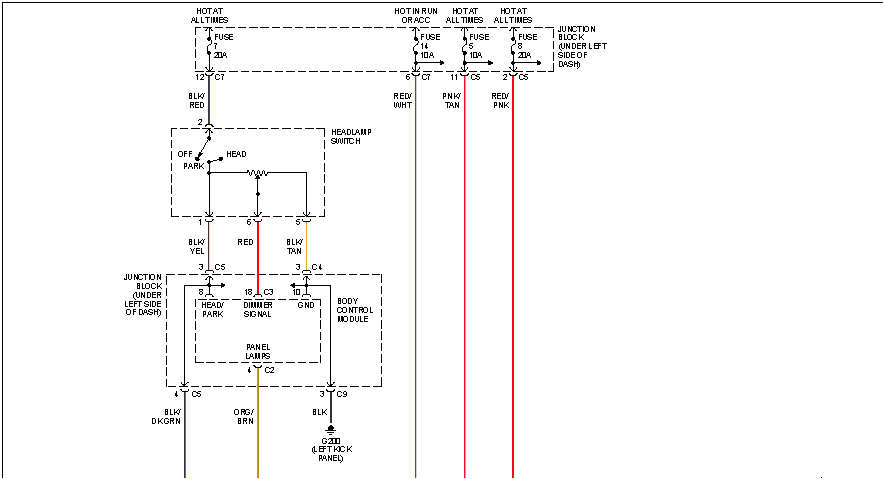Select the BODY CONTROL MODULE label
Image resolution: width=884 pixels, height=479 pixels.
click(354, 309)
